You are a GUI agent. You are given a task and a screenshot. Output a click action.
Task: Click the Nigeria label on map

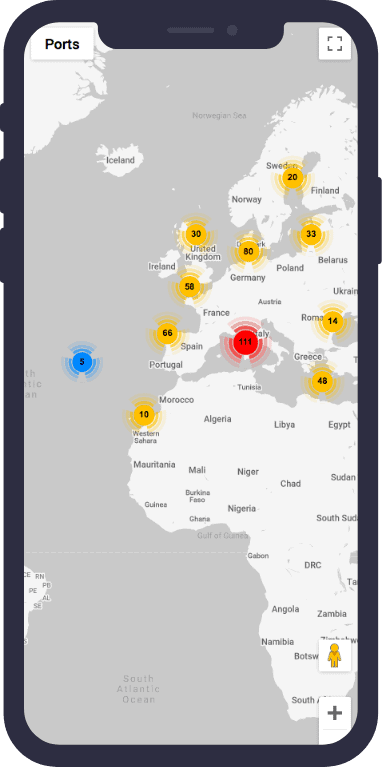[242, 509]
